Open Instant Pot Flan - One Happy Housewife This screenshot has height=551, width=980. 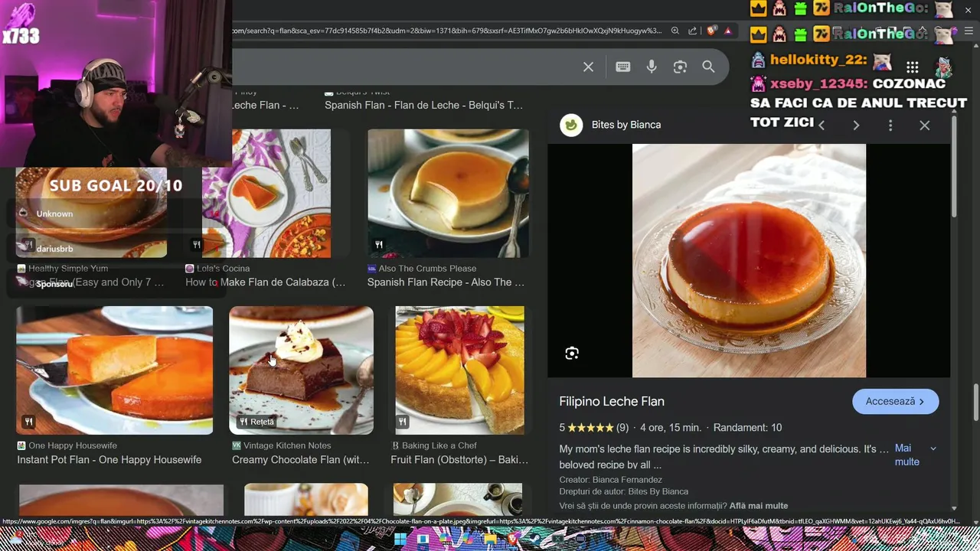coord(109,460)
